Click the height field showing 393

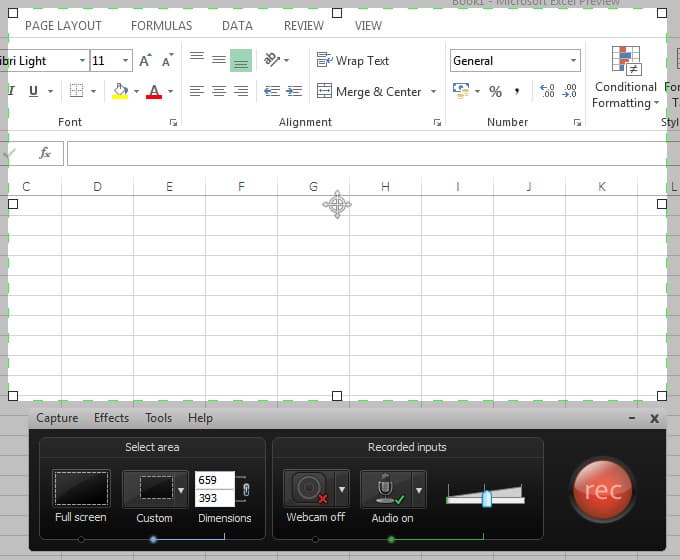[x=215, y=498]
